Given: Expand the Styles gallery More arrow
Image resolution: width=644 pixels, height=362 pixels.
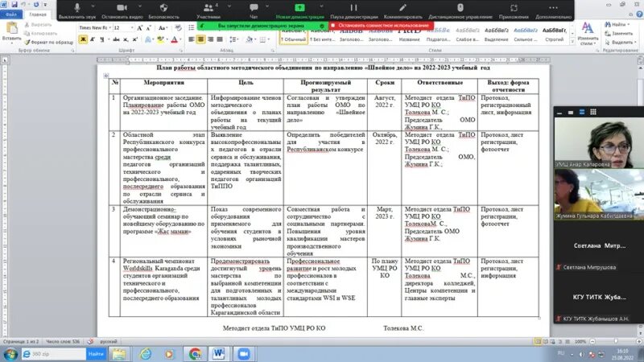Looking at the screenshot, I should click(572, 42).
